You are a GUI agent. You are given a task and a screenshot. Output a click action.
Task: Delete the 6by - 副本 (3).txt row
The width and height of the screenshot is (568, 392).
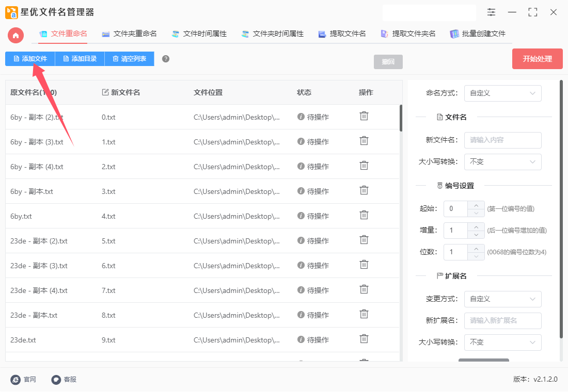(364, 141)
